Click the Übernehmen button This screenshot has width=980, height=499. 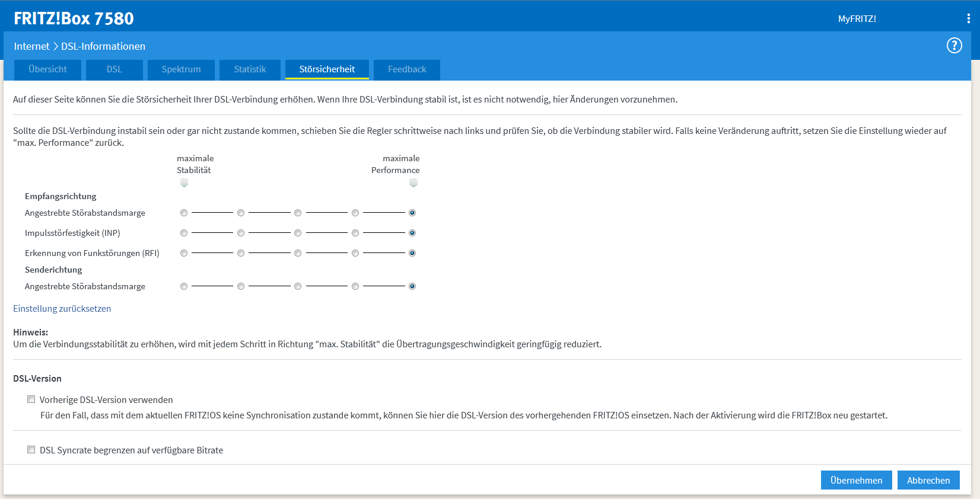pyautogui.click(x=856, y=480)
